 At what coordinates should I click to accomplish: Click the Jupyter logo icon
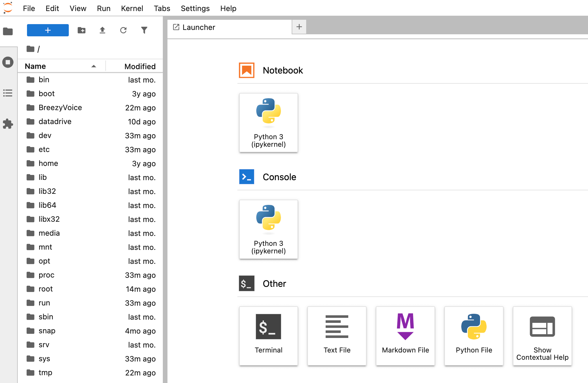coord(8,8)
